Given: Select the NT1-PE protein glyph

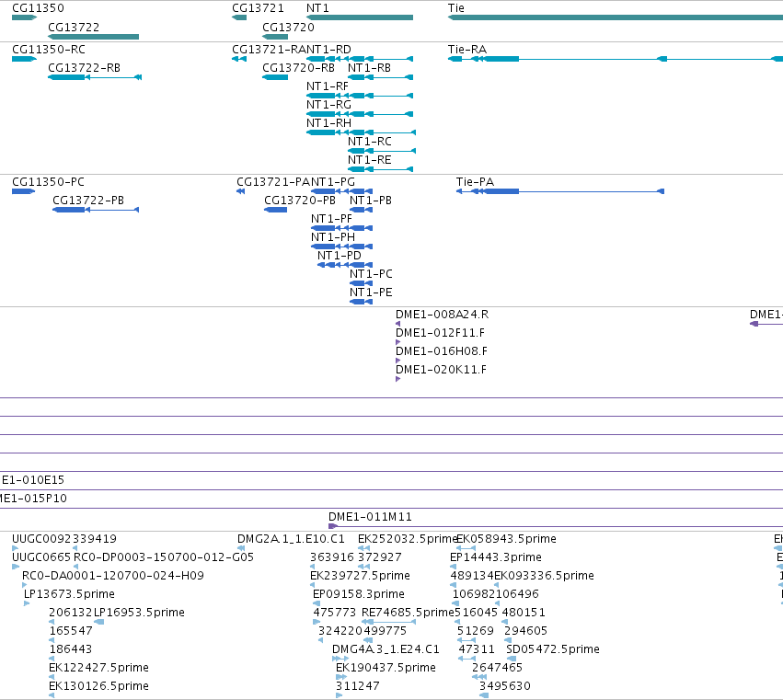Looking at the screenshot, I should coord(361,302).
